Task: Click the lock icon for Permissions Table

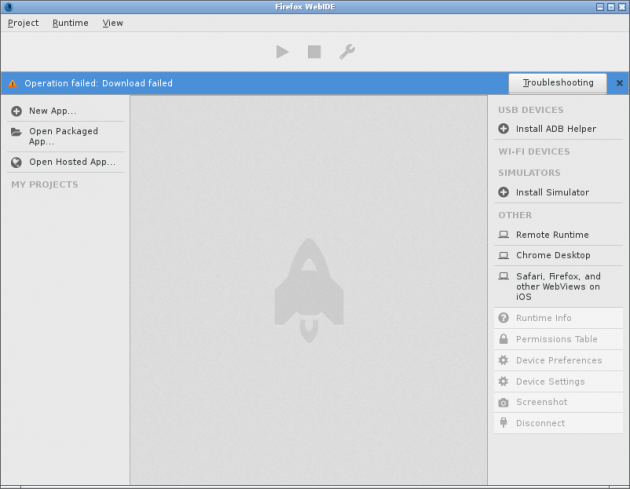Action: [x=503, y=339]
